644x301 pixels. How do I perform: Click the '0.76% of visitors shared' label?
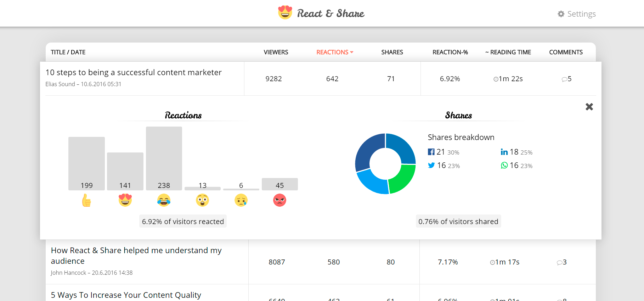(458, 221)
